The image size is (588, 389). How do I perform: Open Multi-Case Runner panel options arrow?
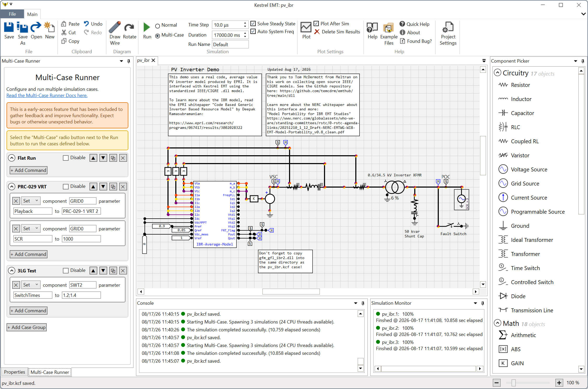point(121,61)
